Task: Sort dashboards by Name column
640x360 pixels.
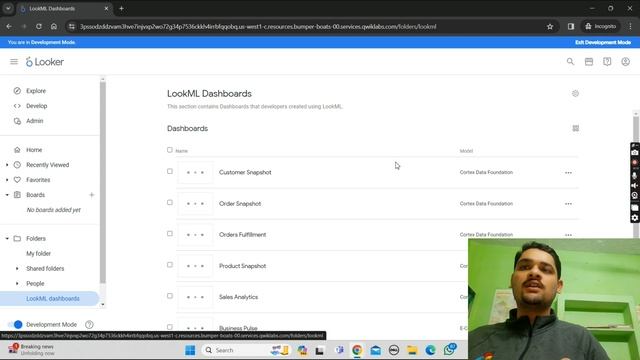Action: coord(182,151)
